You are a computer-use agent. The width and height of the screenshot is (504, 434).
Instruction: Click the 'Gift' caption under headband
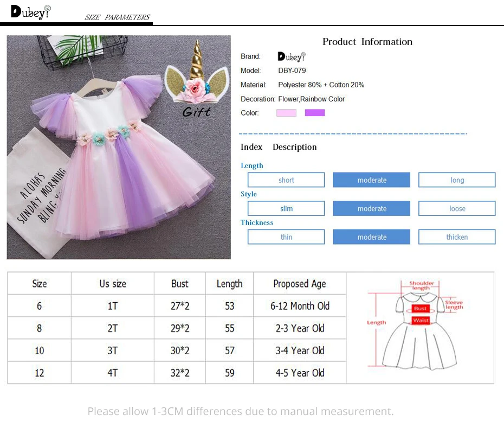click(196, 112)
